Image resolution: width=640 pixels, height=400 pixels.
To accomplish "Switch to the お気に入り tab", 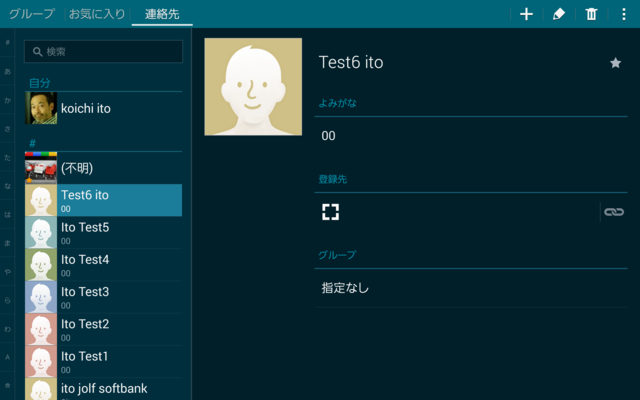I will coord(97,14).
